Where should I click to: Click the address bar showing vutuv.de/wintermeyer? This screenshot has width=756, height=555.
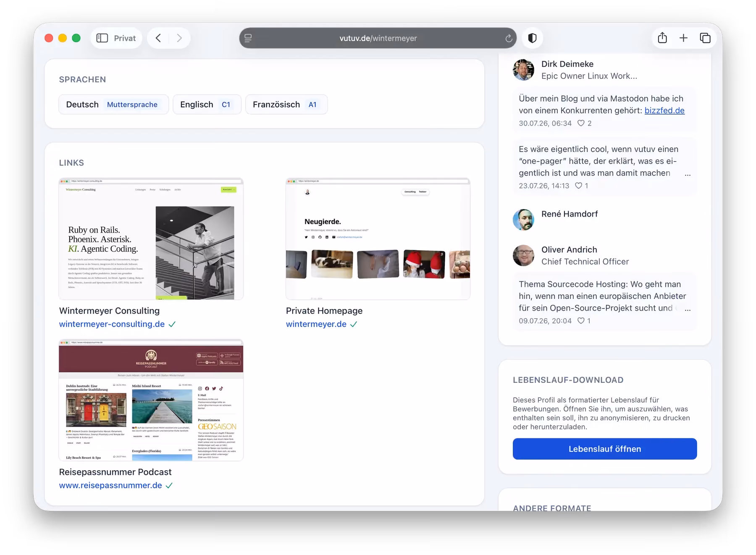point(378,38)
